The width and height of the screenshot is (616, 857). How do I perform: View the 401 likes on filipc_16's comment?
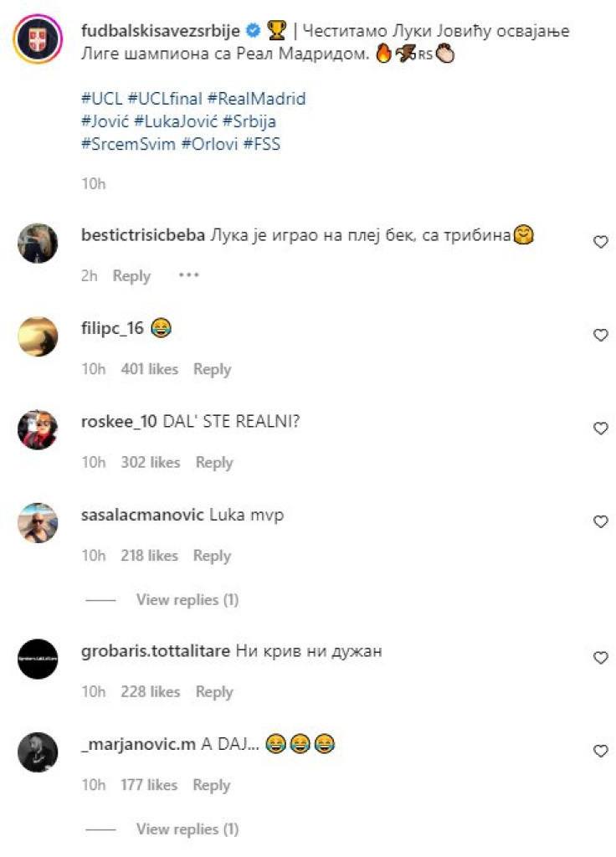pos(150,369)
